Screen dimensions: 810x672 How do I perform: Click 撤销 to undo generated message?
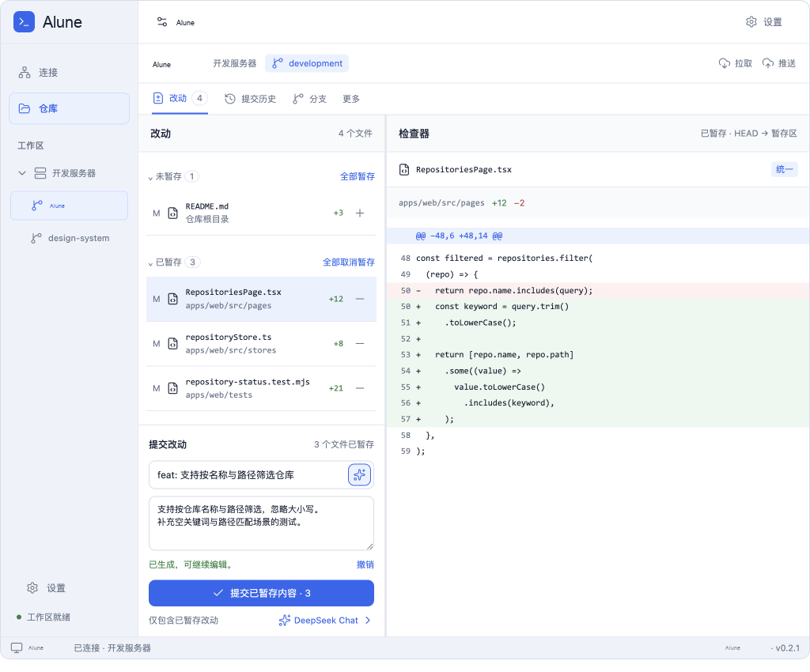point(365,564)
